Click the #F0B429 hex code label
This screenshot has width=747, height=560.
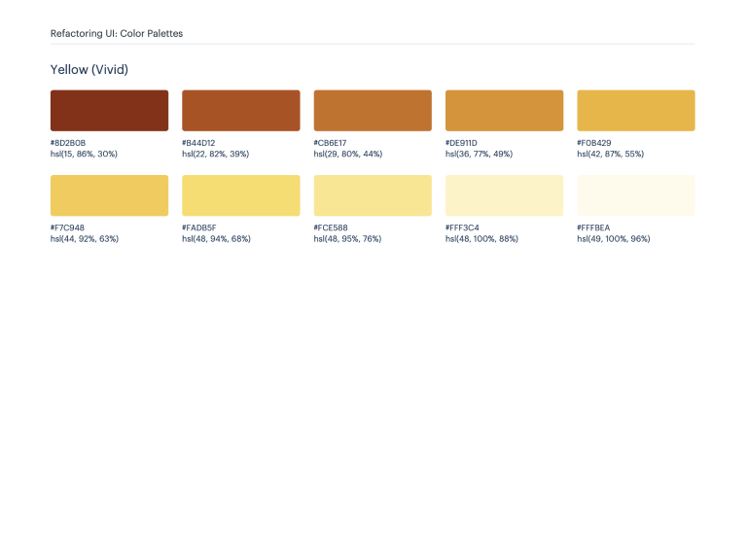point(594,143)
